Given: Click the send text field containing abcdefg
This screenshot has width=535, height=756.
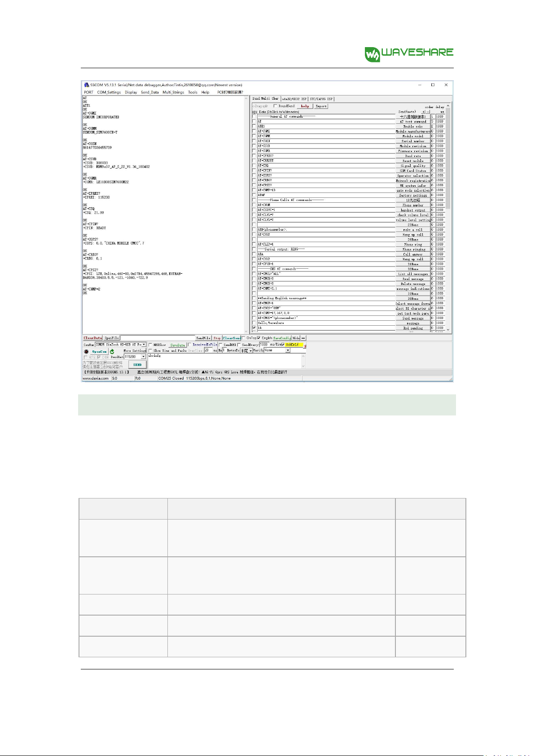Looking at the screenshot, I should pos(224,361).
